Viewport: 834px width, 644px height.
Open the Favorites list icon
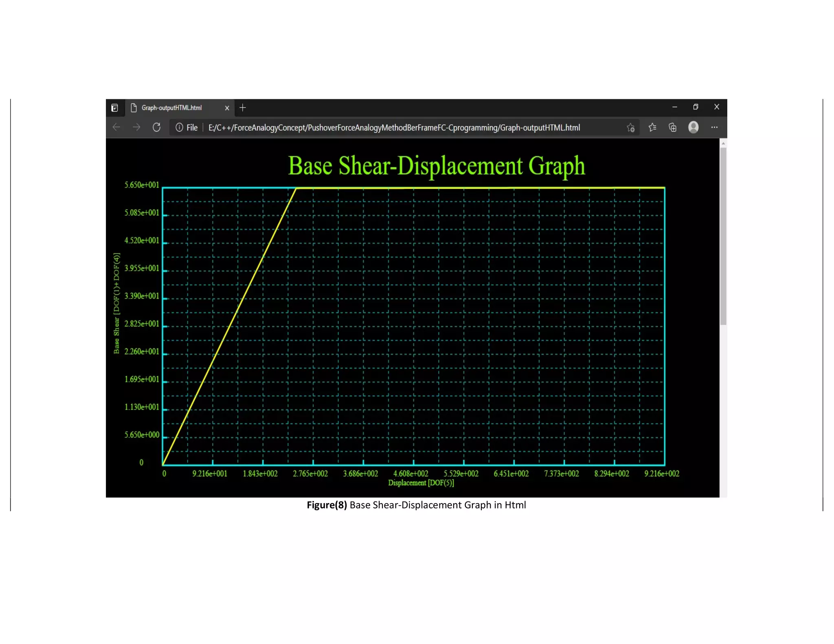(x=652, y=127)
